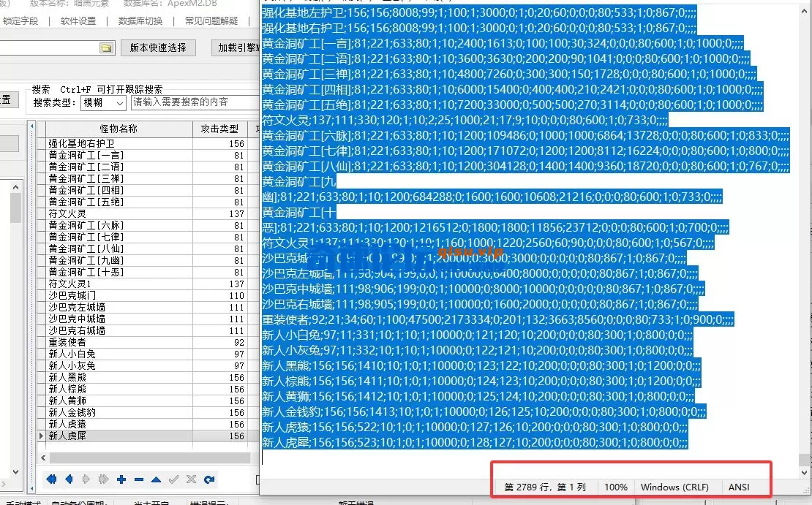Cancel edits with the X icon
This screenshot has width=812, height=505.
pyautogui.click(x=190, y=479)
